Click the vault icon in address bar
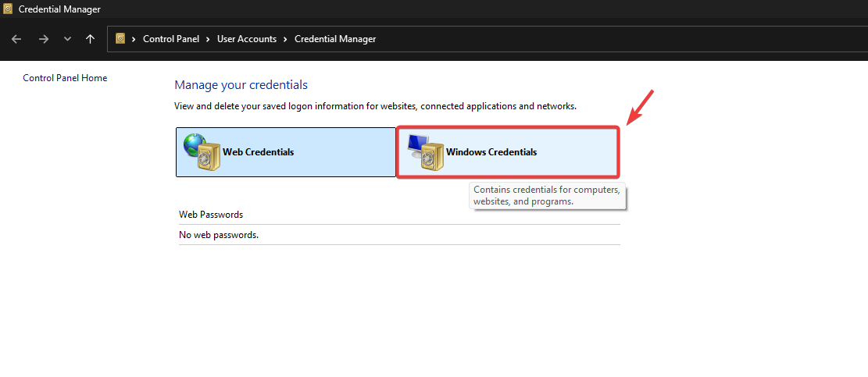The height and width of the screenshot is (377, 868). pyautogui.click(x=120, y=39)
